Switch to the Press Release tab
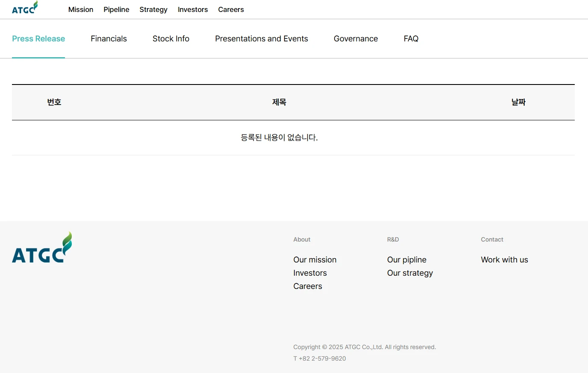This screenshot has width=588, height=373. pos(38,39)
